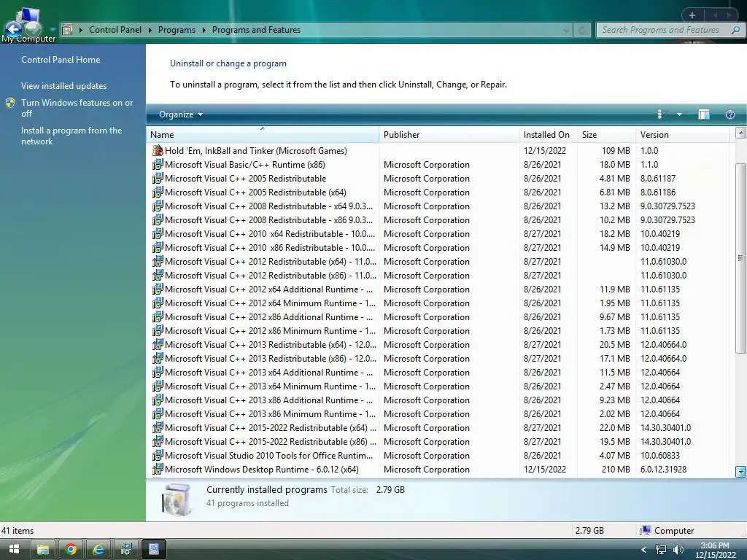Click the Visual Basic/C++ Runtime (x86) icon
Image resolution: width=747 pixels, height=560 pixels.
[x=158, y=164]
